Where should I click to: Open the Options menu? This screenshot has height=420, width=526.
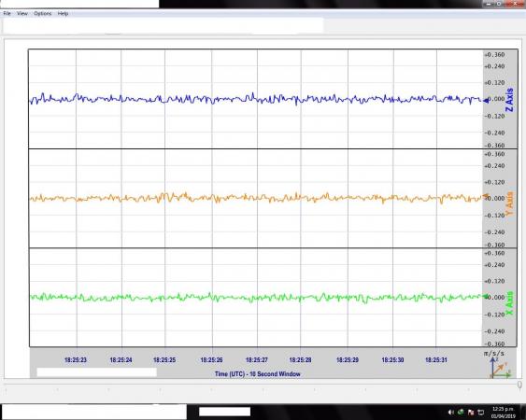(43, 13)
